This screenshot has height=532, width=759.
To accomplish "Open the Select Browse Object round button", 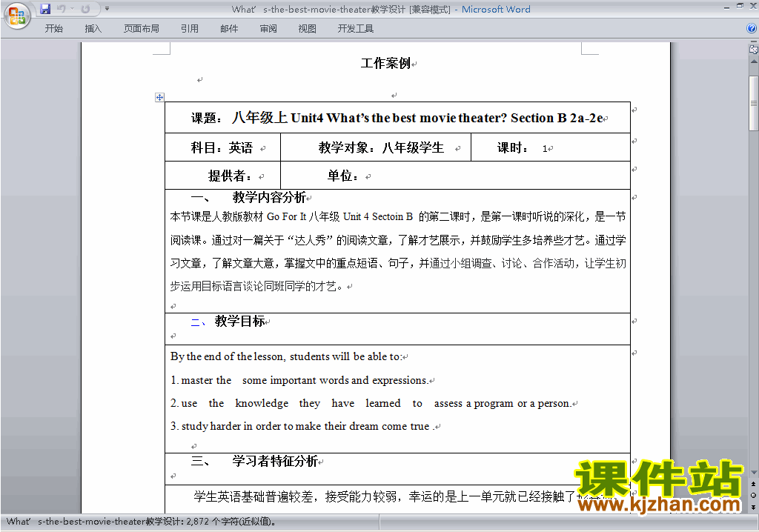I will coord(753,495).
